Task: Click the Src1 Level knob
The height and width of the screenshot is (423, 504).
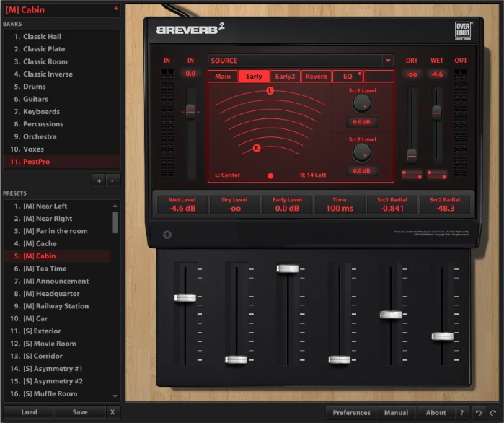Action: (361, 104)
